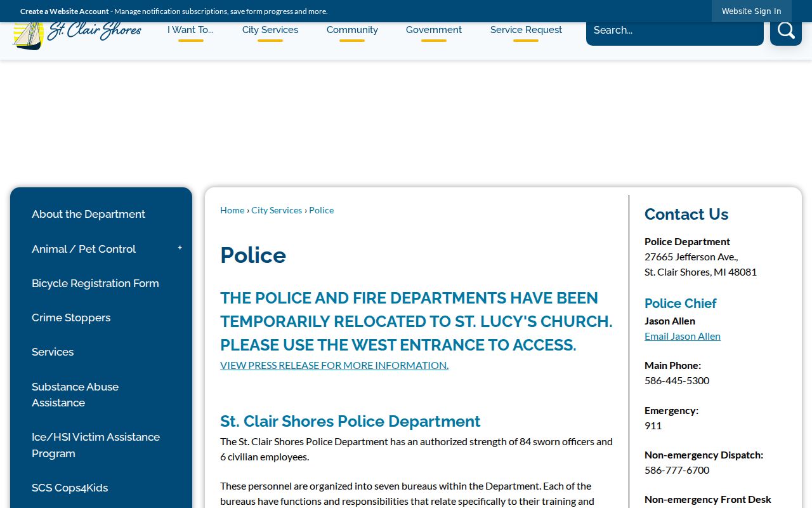Open the Service Request menu
Screen dimensions: 812x508
click(x=526, y=30)
